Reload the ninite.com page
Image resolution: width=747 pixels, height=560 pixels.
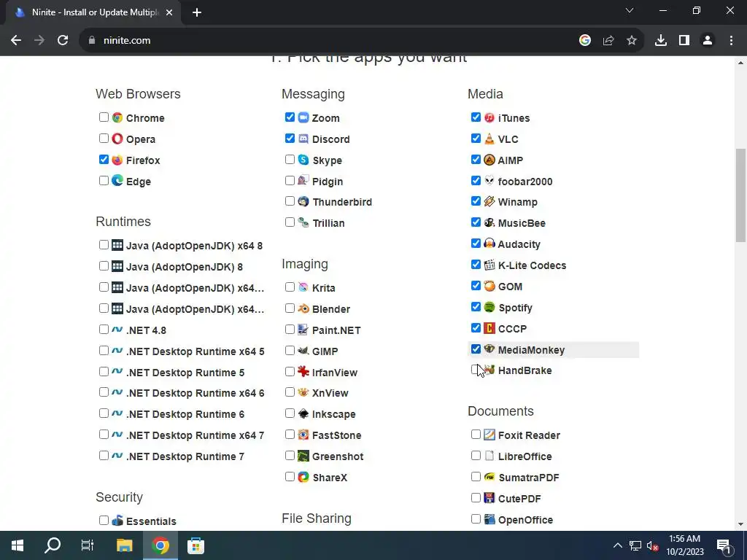coord(63,41)
